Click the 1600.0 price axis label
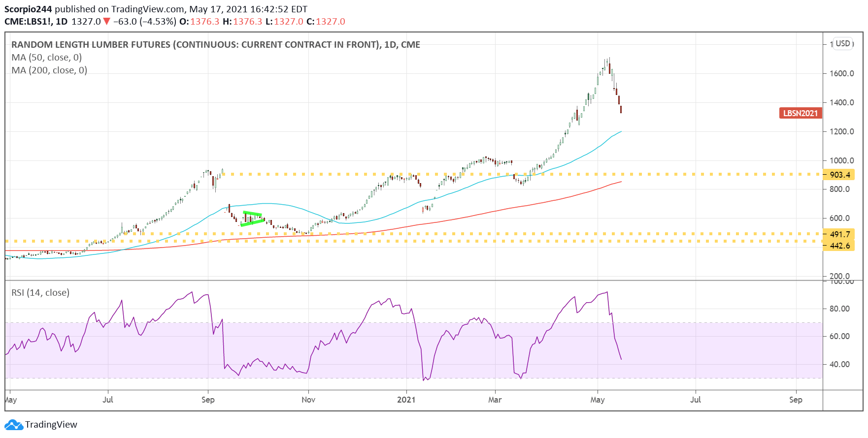This screenshot has height=438, width=868. (841, 73)
